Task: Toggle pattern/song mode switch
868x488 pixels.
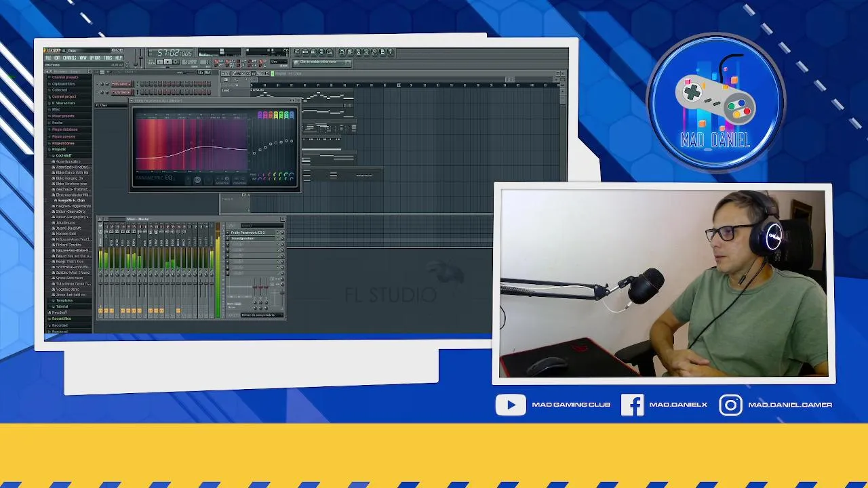Action: (x=152, y=62)
